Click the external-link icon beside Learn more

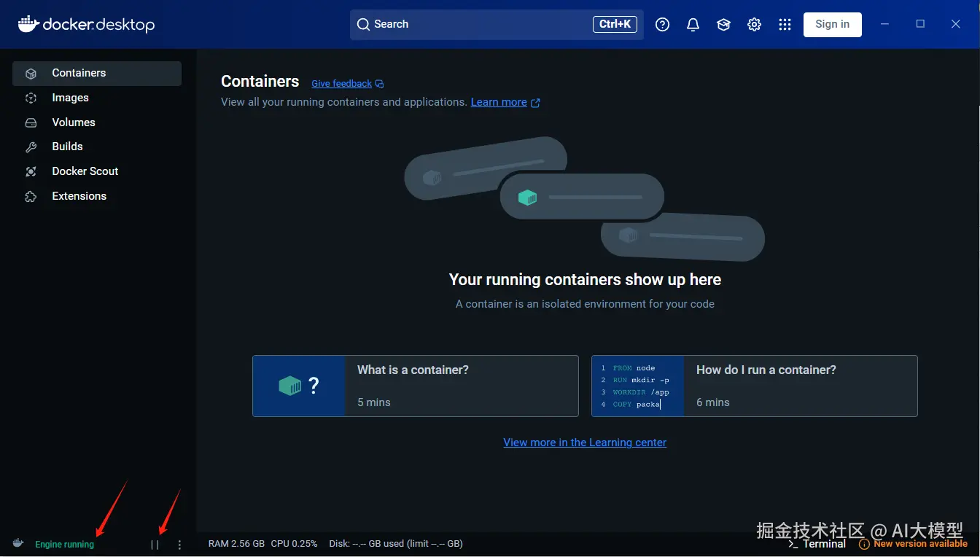coord(535,103)
